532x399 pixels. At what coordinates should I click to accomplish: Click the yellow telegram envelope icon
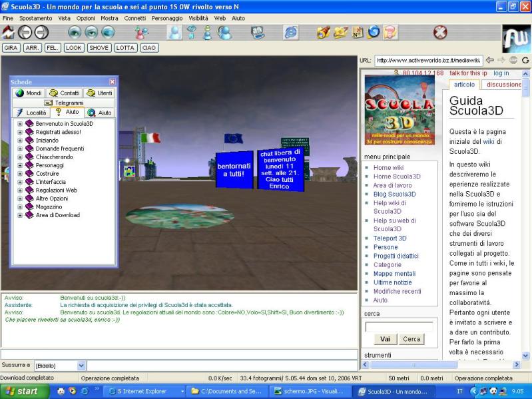(340, 32)
